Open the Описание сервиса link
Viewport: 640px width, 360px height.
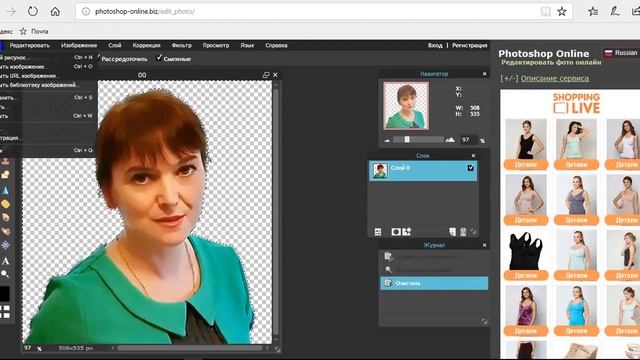tap(555, 78)
